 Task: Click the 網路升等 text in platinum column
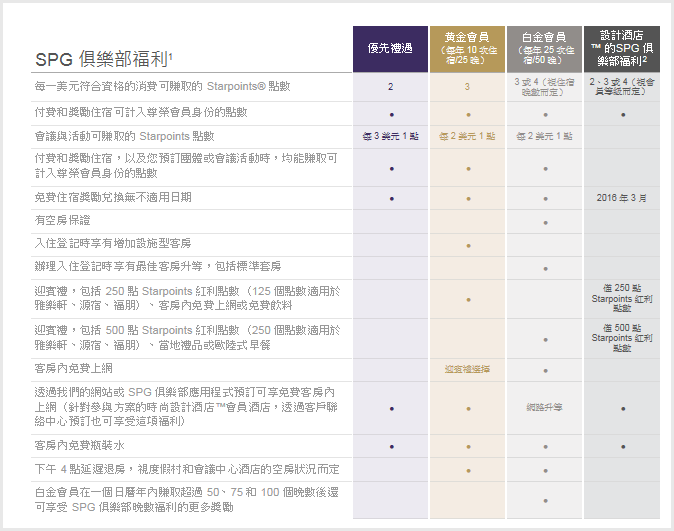click(544, 407)
